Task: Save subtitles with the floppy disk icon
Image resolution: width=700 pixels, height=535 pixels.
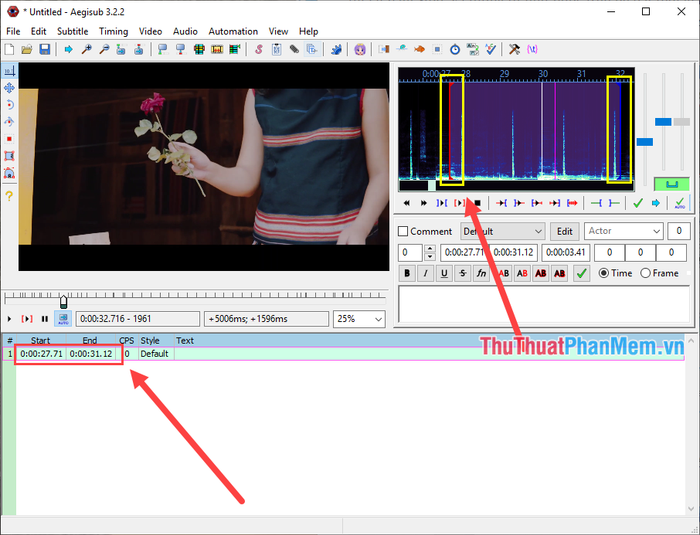Action: click(x=45, y=49)
